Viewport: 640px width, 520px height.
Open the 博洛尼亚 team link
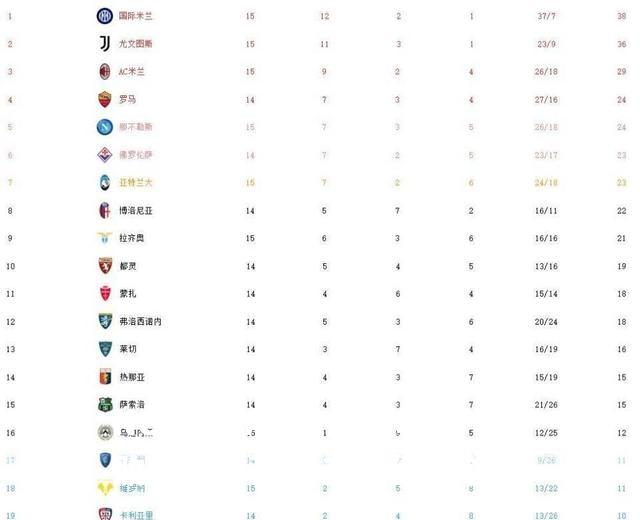(x=136, y=211)
